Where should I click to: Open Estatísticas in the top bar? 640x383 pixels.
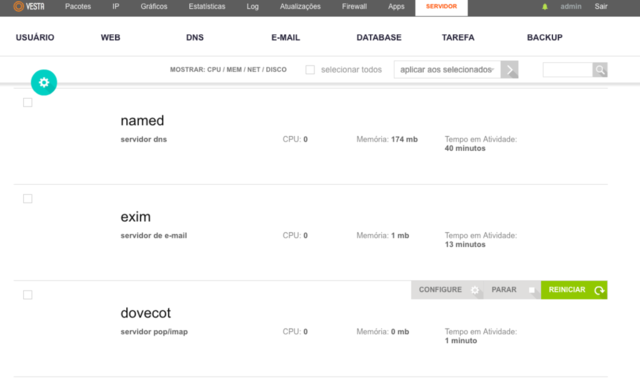click(207, 7)
